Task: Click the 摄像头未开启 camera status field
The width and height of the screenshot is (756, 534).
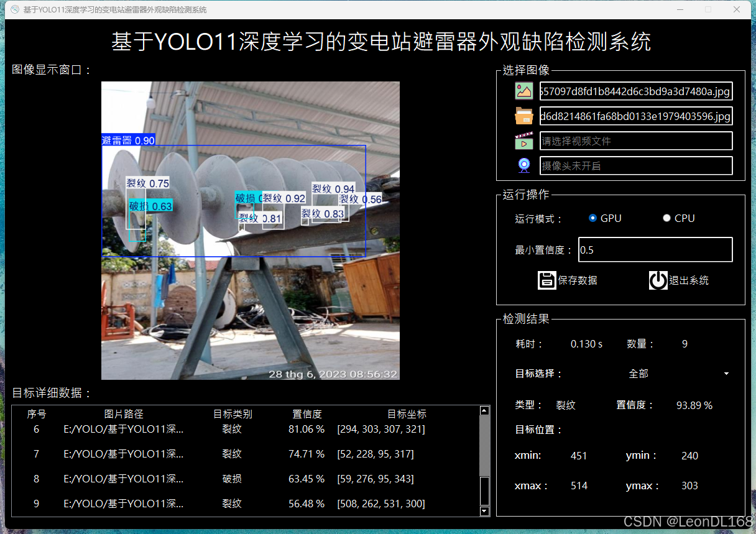Action: [635, 165]
